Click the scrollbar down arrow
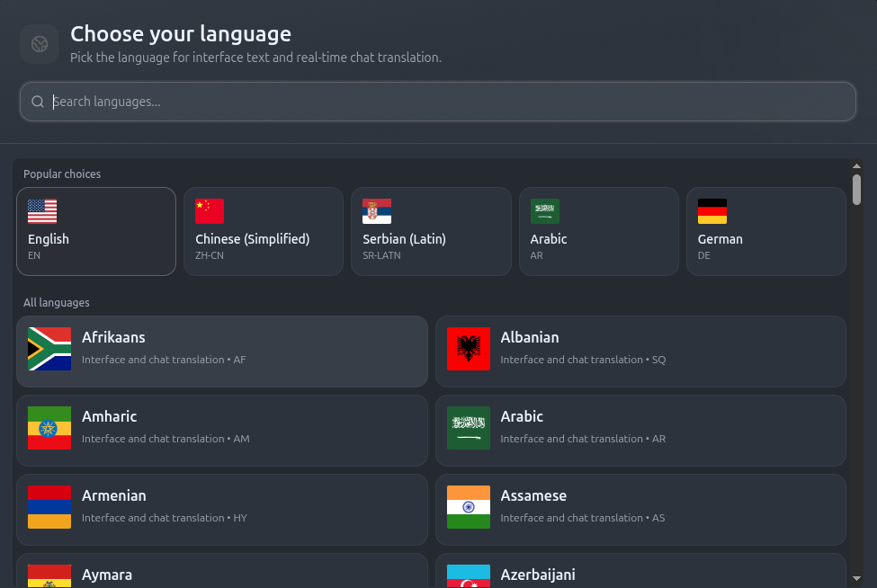 click(x=856, y=578)
